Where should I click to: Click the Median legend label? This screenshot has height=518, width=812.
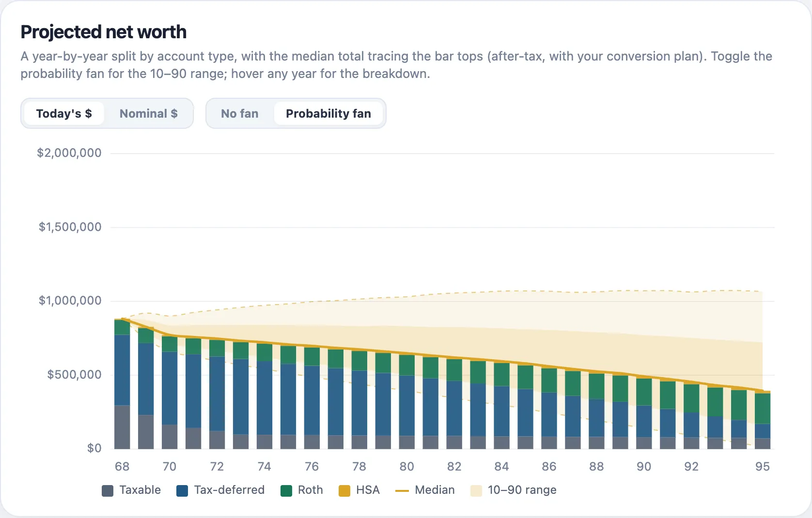coord(435,490)
